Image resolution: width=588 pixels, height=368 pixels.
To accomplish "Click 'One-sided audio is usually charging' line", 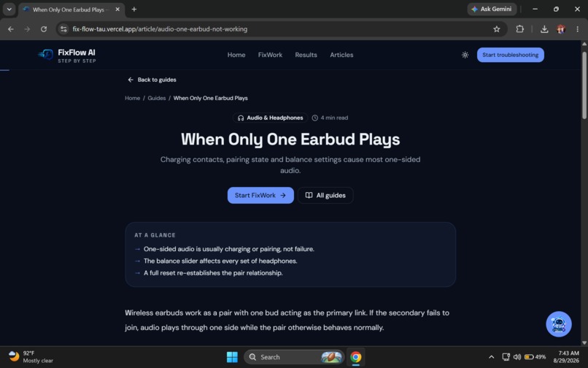I will tap(229, 249).
